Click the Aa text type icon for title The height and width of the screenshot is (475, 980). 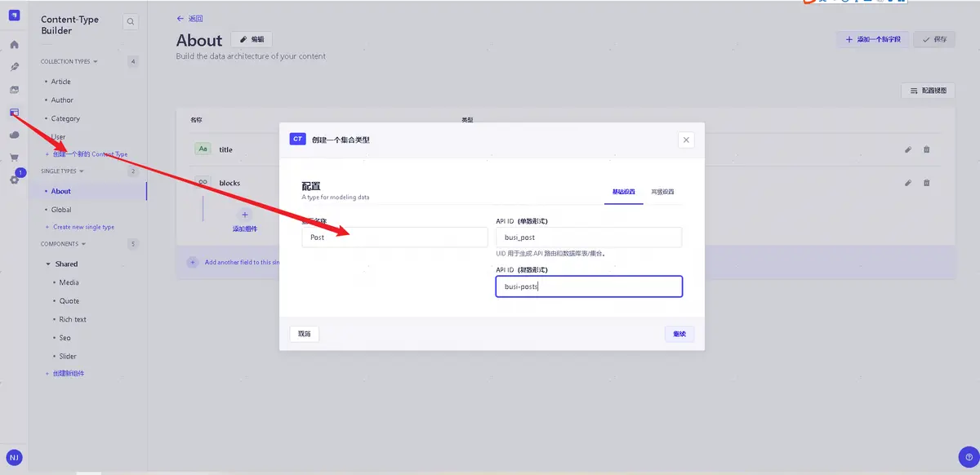(x=203, y=149)
